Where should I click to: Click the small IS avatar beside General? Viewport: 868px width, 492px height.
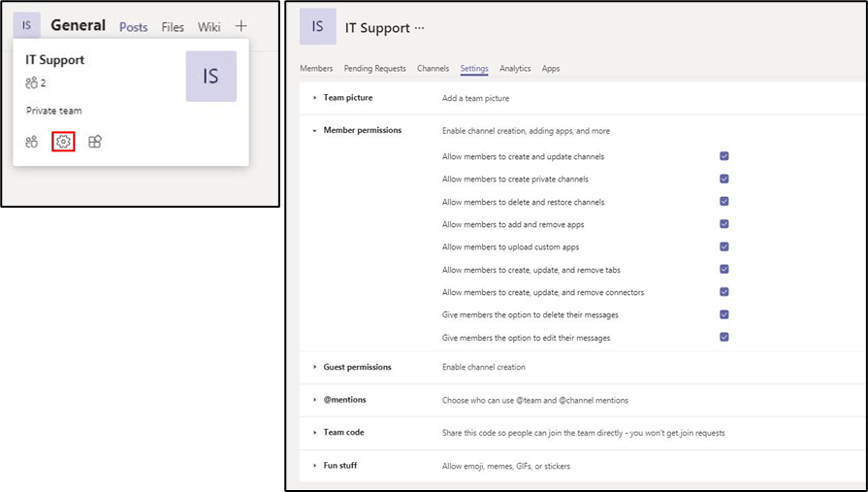point(26,25)
